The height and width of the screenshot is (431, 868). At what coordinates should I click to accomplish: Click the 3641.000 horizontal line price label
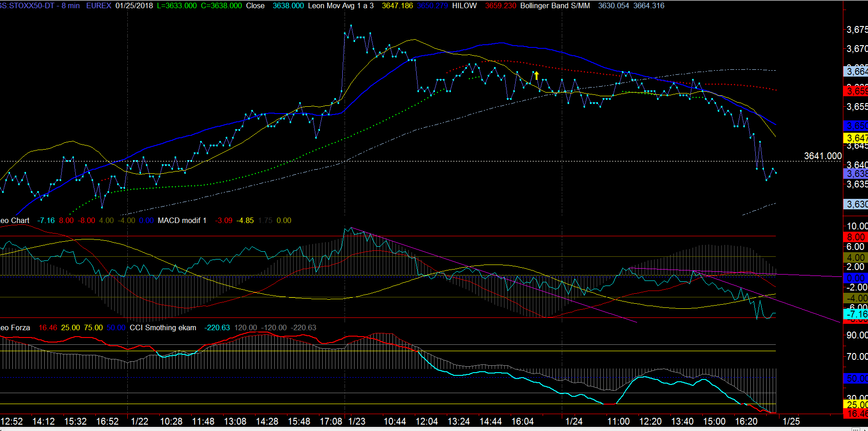[823, 156]
